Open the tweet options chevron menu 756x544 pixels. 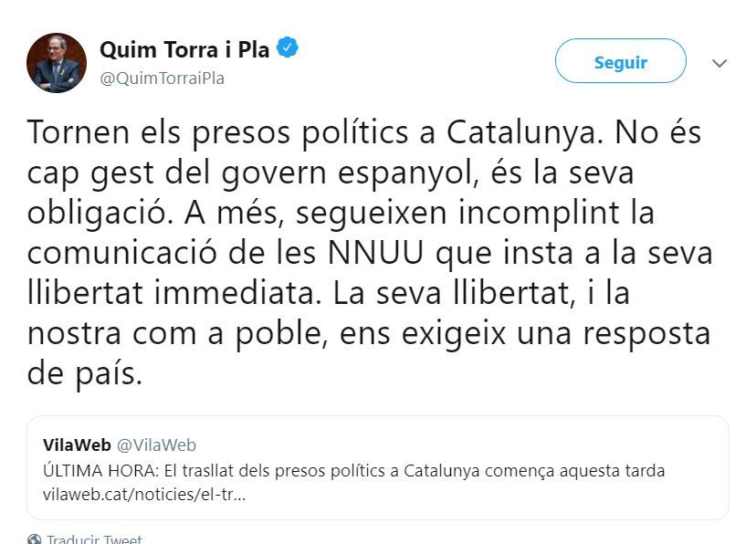click(719, 63)
